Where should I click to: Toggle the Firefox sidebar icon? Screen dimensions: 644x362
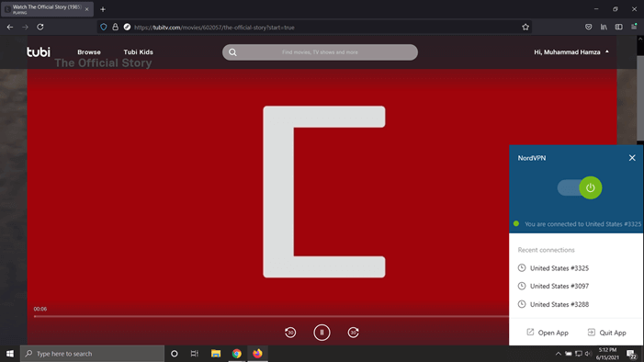pyautogui.click(x=618, y=28)
